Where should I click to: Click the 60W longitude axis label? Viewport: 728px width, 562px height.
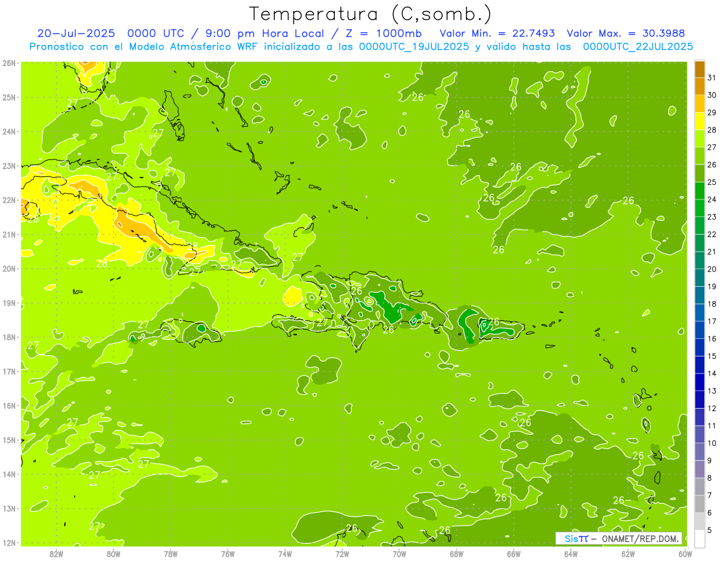[x=686, y=553]
